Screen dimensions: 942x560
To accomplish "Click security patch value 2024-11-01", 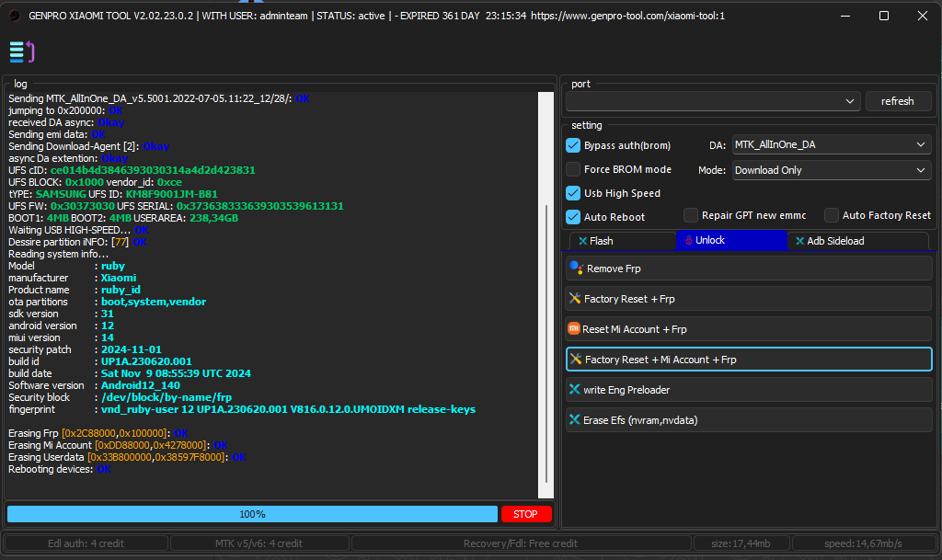I will pos(131,349).
